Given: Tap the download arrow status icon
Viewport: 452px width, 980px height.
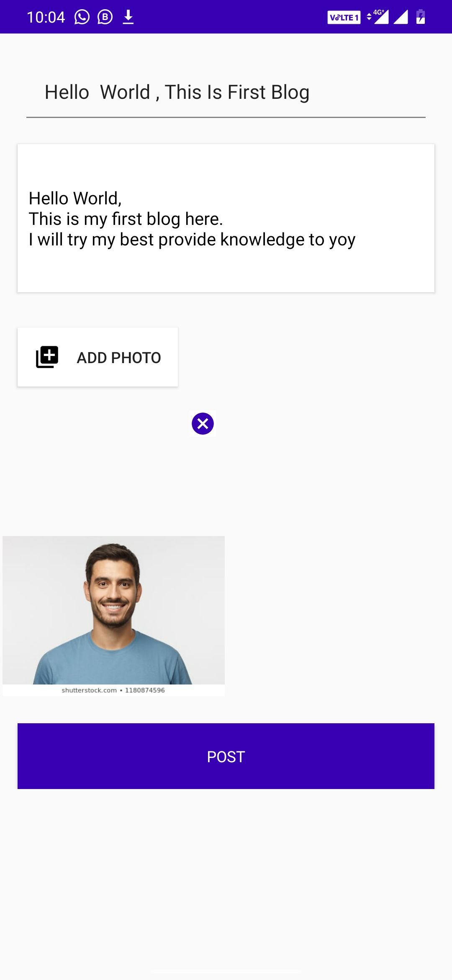Looking at the screenshot, I should 128,17.
